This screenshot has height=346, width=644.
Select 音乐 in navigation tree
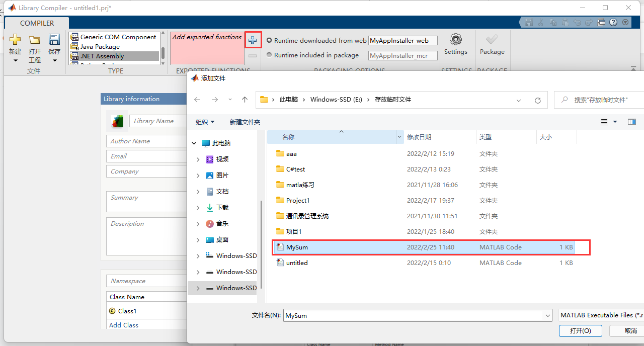coord(222,224)
